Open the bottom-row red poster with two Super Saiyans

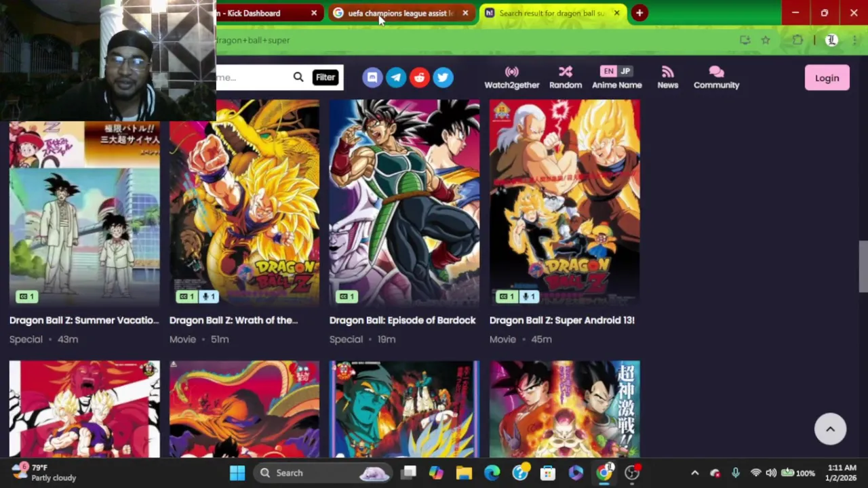click(x=85, y=409)
